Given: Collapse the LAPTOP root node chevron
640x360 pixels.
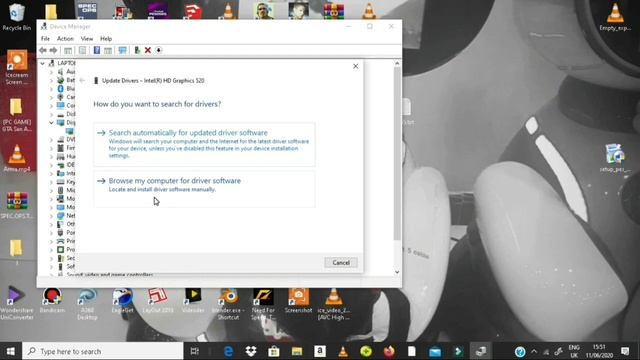Looking at the screenshot, I should pyautogui.click(x=42, y=63).
